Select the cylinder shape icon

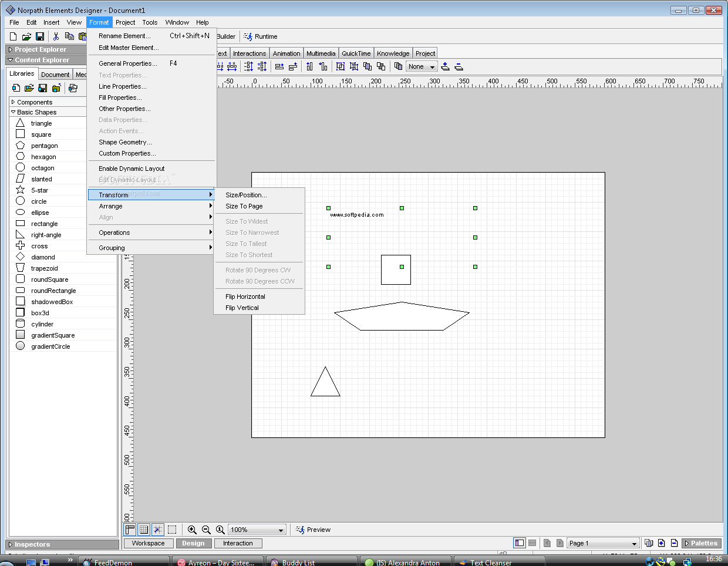[x=20, y=324]
